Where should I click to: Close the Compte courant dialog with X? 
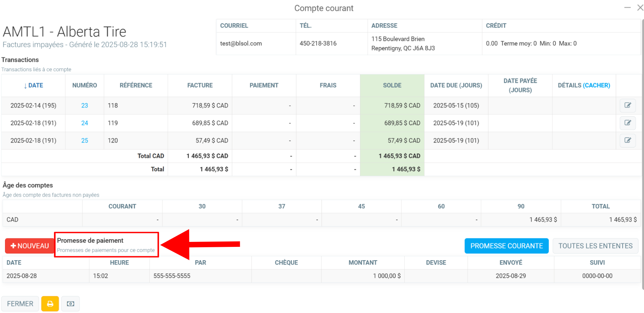coord(640,8)
